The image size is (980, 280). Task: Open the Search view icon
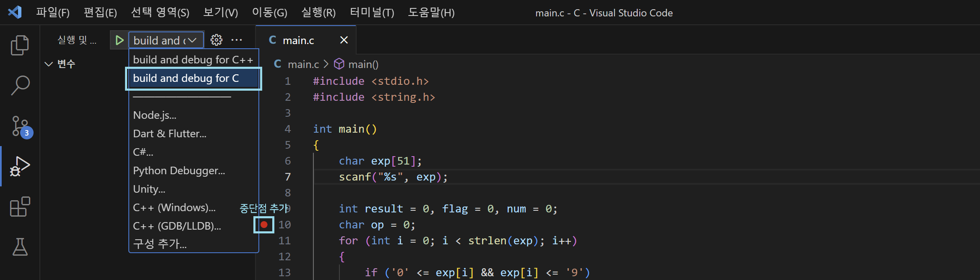click(20, 85)
